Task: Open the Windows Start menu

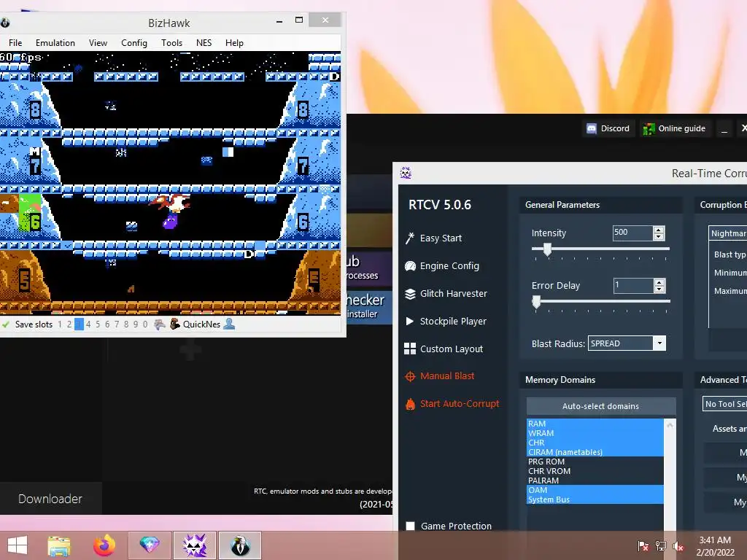Action: pos(18,545)
